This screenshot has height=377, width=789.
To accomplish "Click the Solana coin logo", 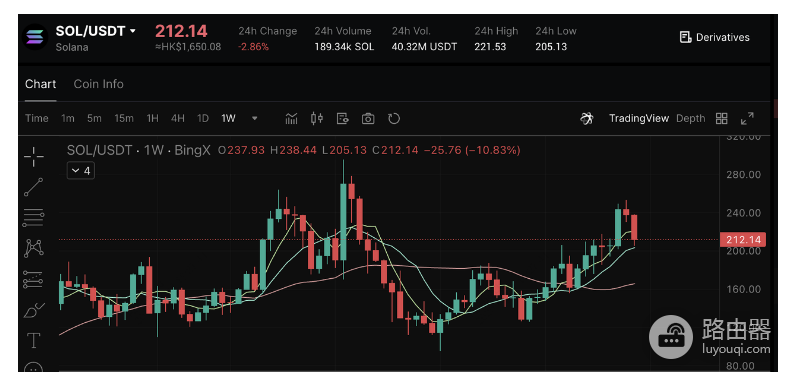I will (x=35, y=37).
